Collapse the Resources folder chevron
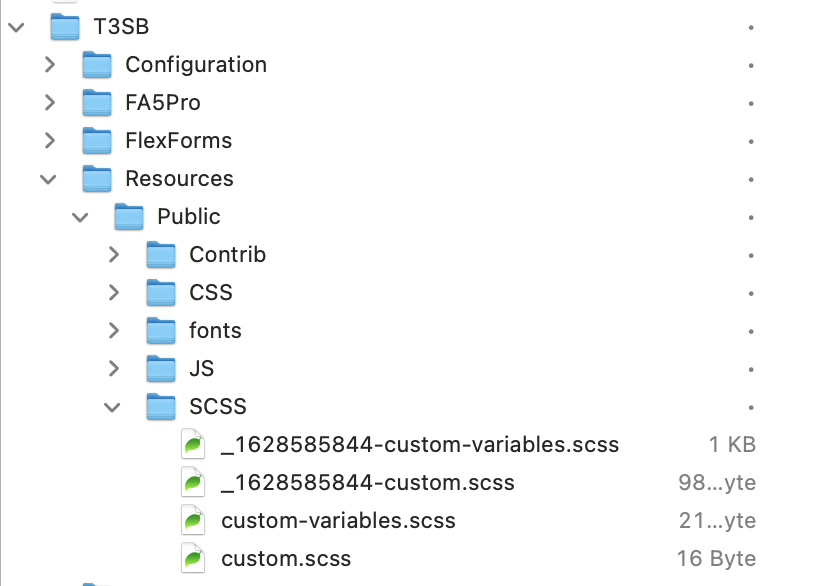 pos(48,180)
